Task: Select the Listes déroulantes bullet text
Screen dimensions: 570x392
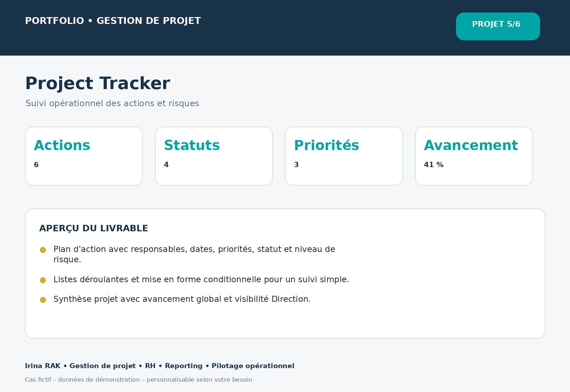Action: pyautogui.click(x=201, y=279)
